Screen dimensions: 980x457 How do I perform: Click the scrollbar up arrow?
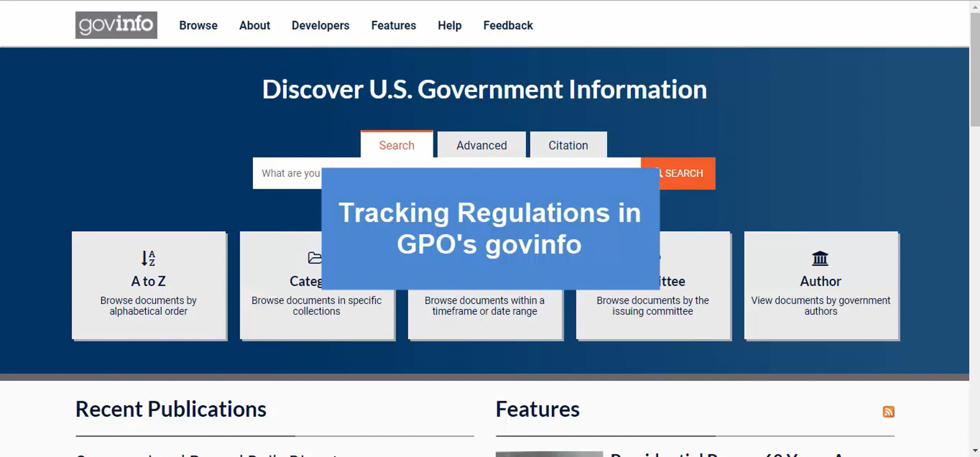(975, 7)
